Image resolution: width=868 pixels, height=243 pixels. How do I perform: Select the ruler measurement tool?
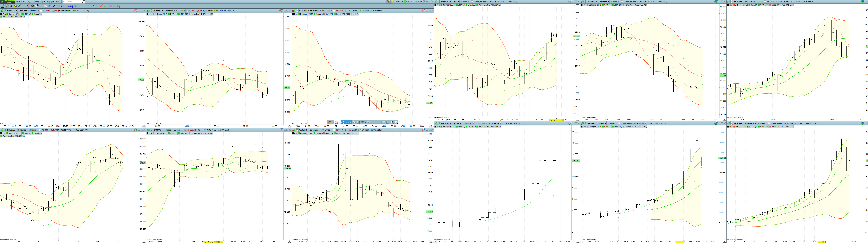[20, 6]
